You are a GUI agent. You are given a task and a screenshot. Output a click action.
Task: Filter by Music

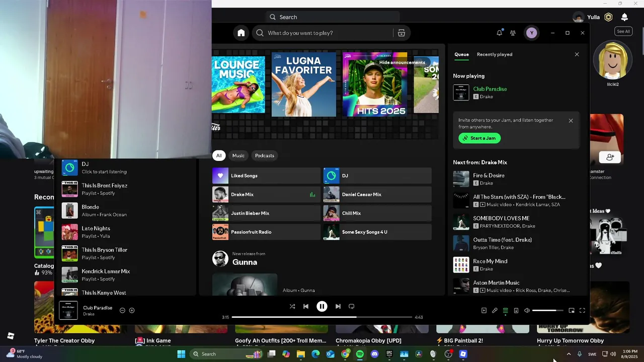[238, 156]
